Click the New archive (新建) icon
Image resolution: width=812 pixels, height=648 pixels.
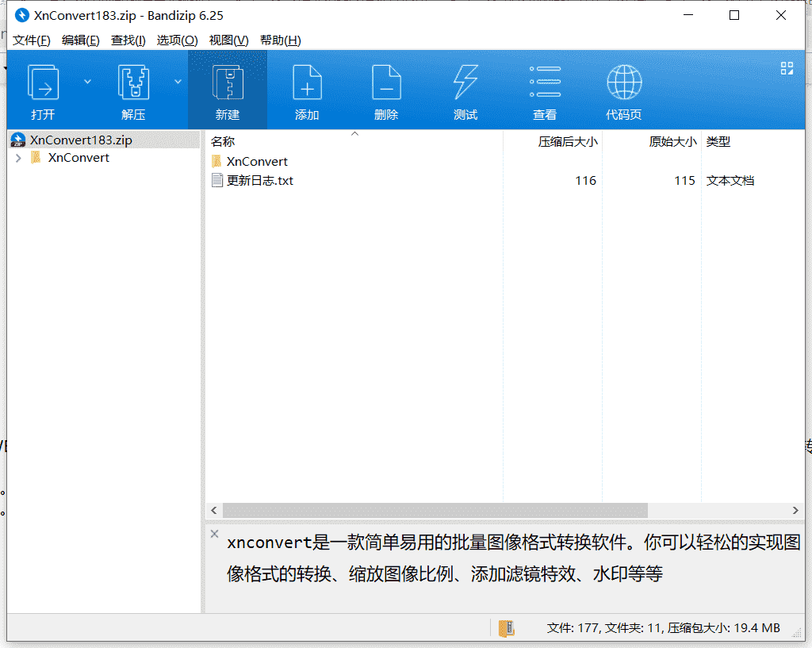(x=228, y=82)
